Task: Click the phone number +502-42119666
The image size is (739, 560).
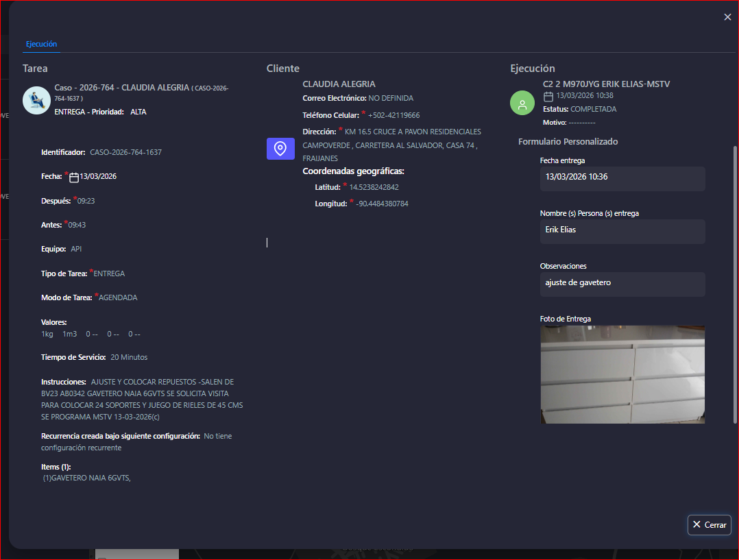Action: point(393,115)
